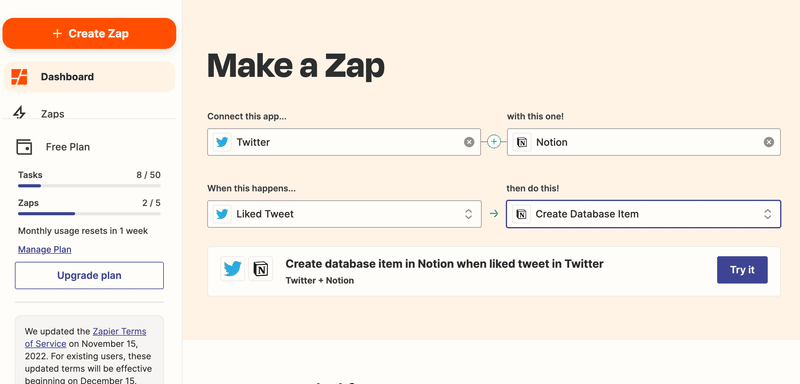Click the Notion app input field
Screen dimensions: 800x384
point(643,142)
